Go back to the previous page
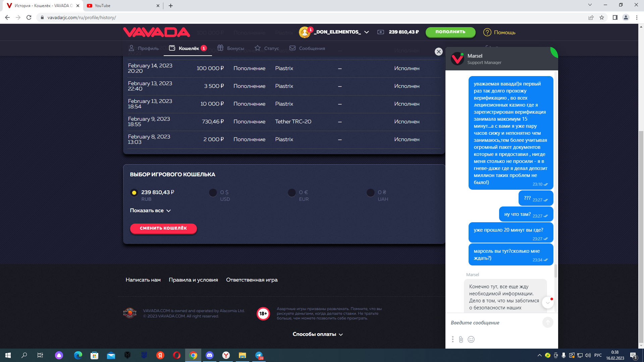Viewport: 644px width, 362px height. (7, 17)
